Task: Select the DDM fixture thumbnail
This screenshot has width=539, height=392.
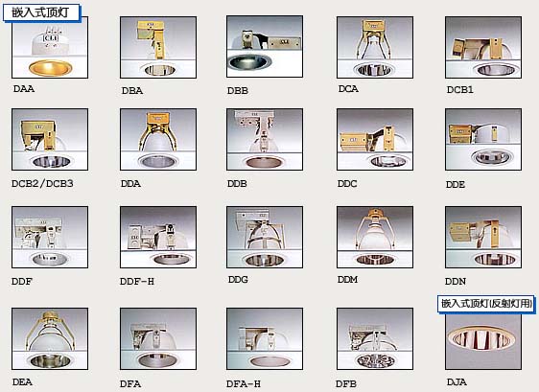Action: (x=375, y=237)
